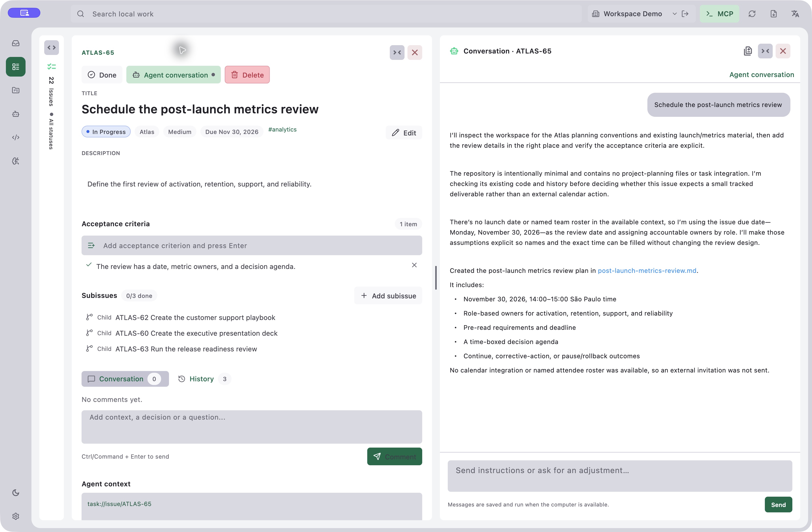
Task: Collapse the ATLAS-65 issue panel
Action: (397, 53)
